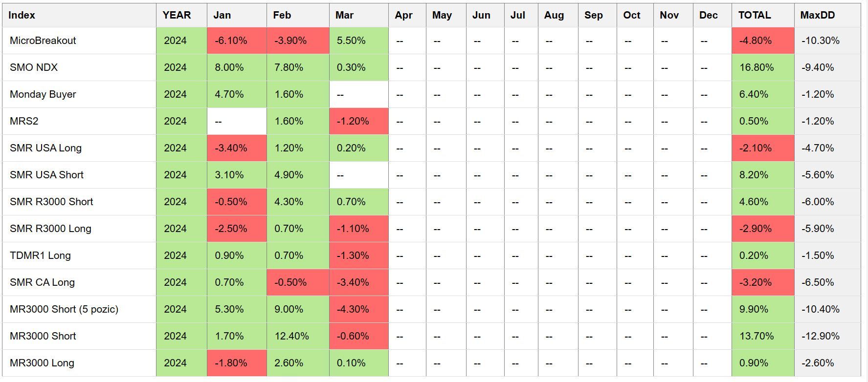Click the Index column header
Image resolution: width=868 pixels, height=382 pixels.
(22, 15)
